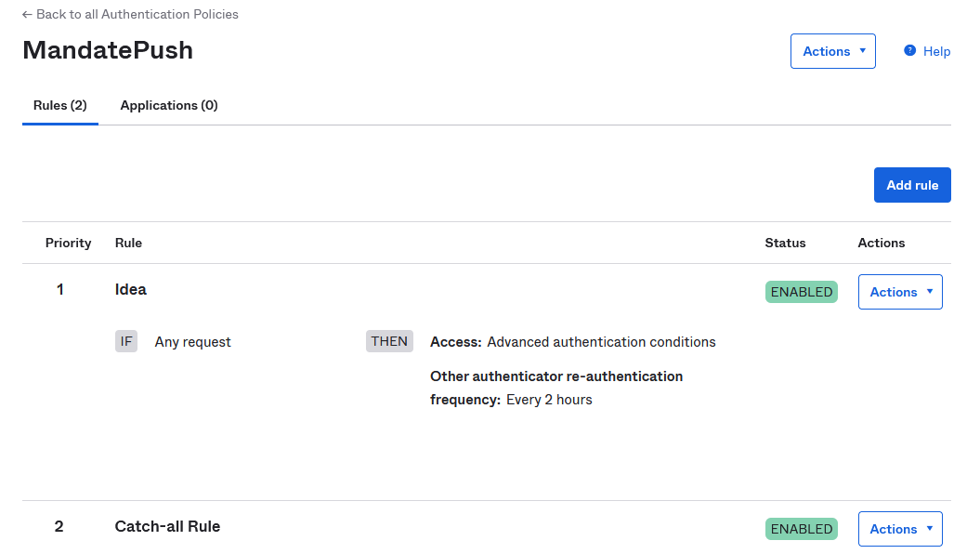Click the Priority column header

pos(68,243)
